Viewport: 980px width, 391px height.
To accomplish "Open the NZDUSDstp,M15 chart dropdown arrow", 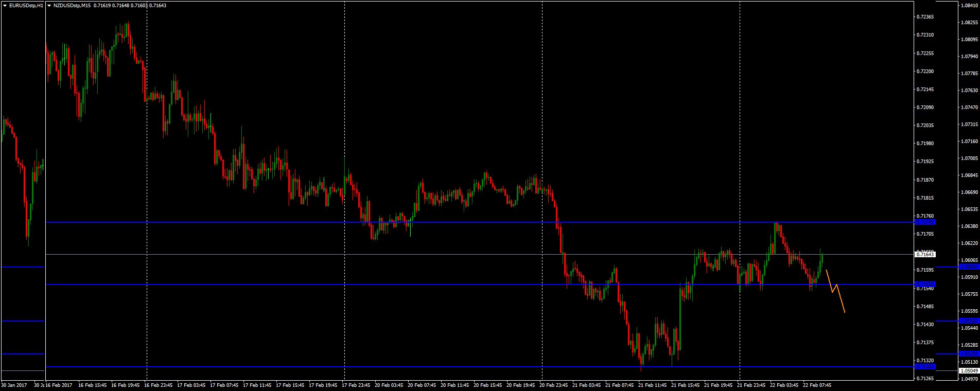I will 49,5.
